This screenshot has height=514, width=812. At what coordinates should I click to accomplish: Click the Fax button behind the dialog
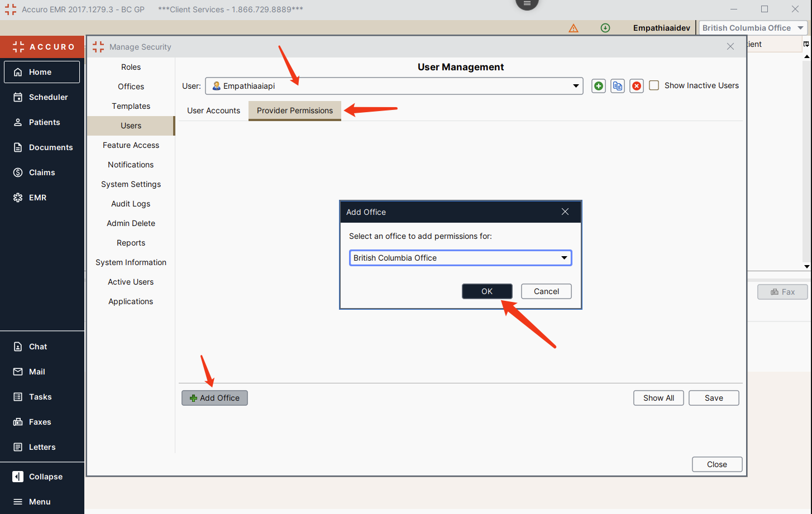tap(782, 292)
